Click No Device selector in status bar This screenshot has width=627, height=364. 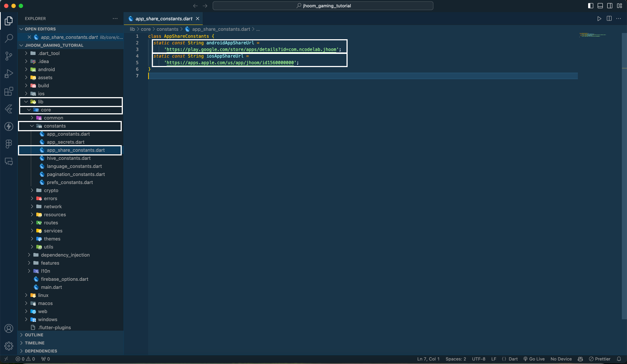pyautogui.click(x=561, y=359)
